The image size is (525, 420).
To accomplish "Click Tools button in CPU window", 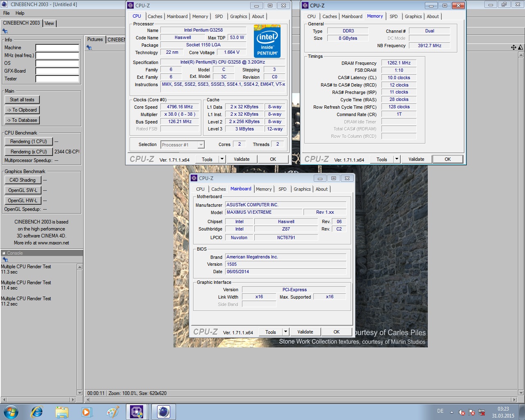I will point(207,159).
